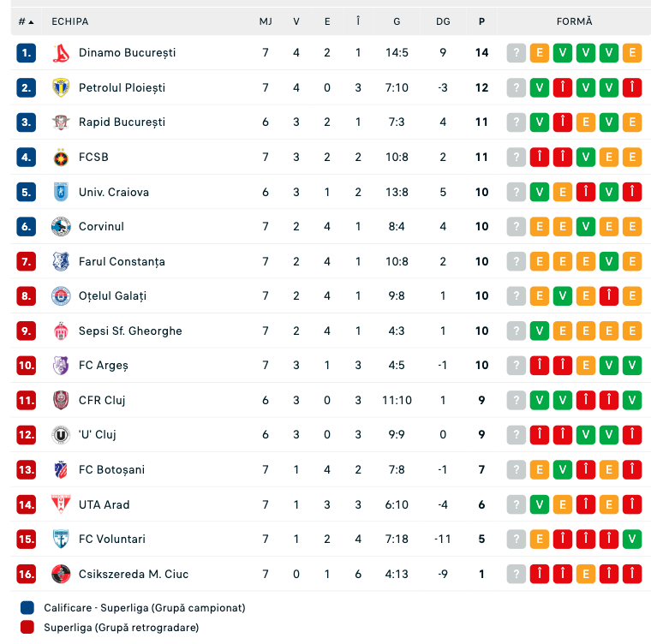The width and height of the screenshot is (651, 644).
Task: Click the 'U' Cluj circular logo
Action: [x=61, y=435]
